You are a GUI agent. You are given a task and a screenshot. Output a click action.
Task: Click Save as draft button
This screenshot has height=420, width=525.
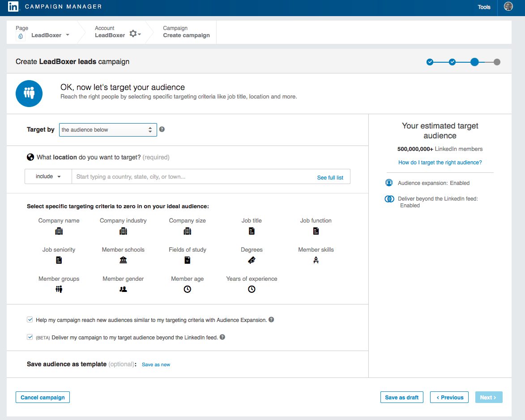(402, 397)
